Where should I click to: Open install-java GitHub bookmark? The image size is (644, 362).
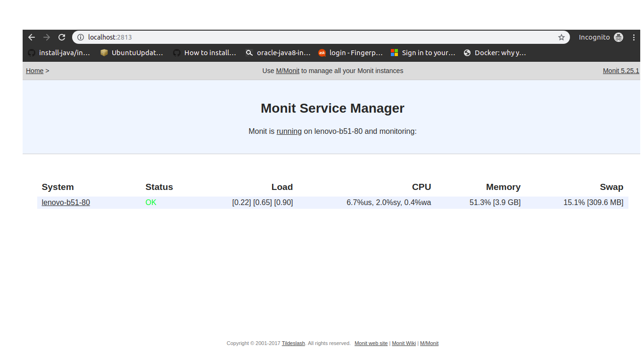pos(59,53)
